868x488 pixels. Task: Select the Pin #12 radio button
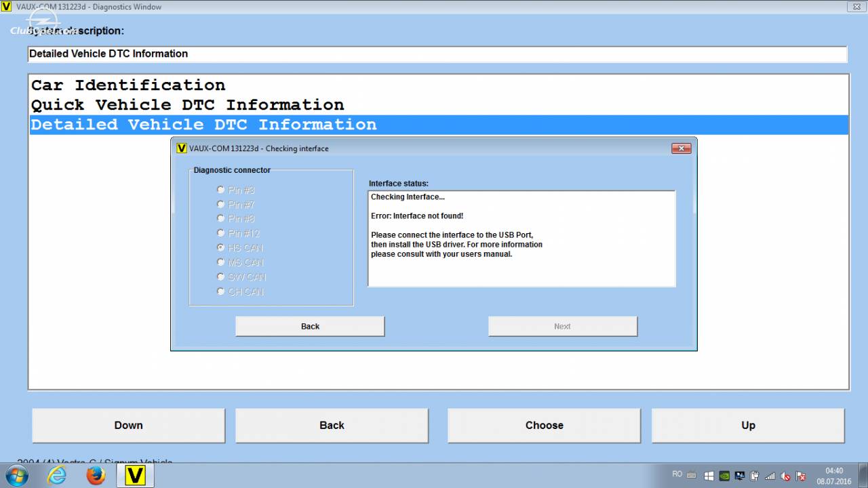pyautogui.click(x=220, y=233)
